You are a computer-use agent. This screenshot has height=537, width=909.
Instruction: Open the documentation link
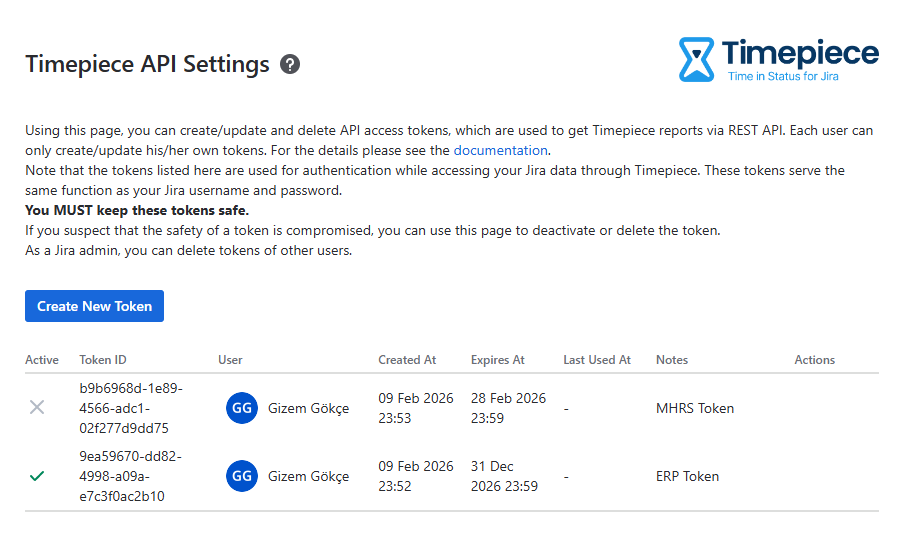click(x=500, y=150)
